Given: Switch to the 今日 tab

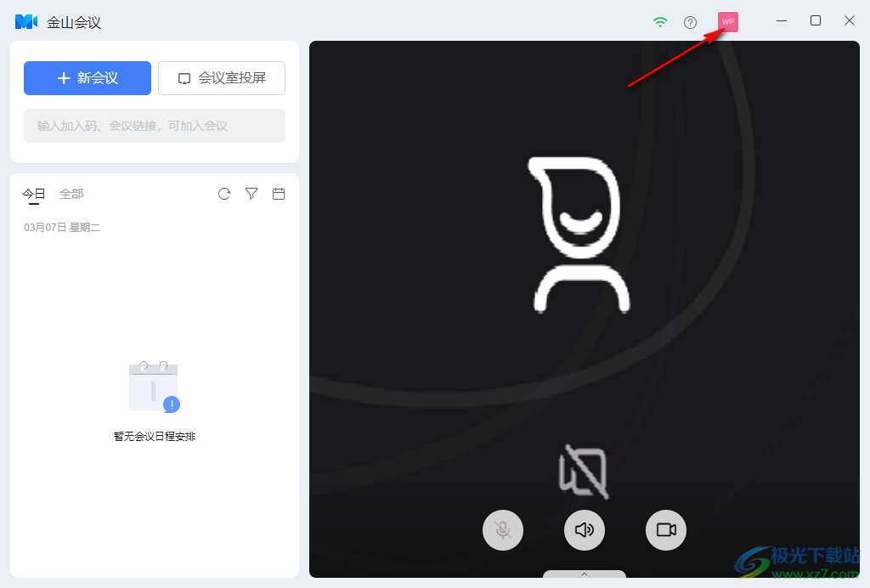Looking at the screenshot, I should (34, 194).
